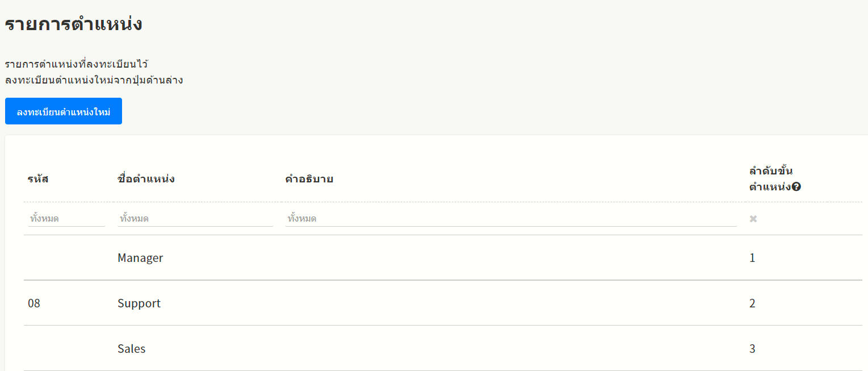Click the ลำดับขั้นตำแหน่ง column header text

770,178
